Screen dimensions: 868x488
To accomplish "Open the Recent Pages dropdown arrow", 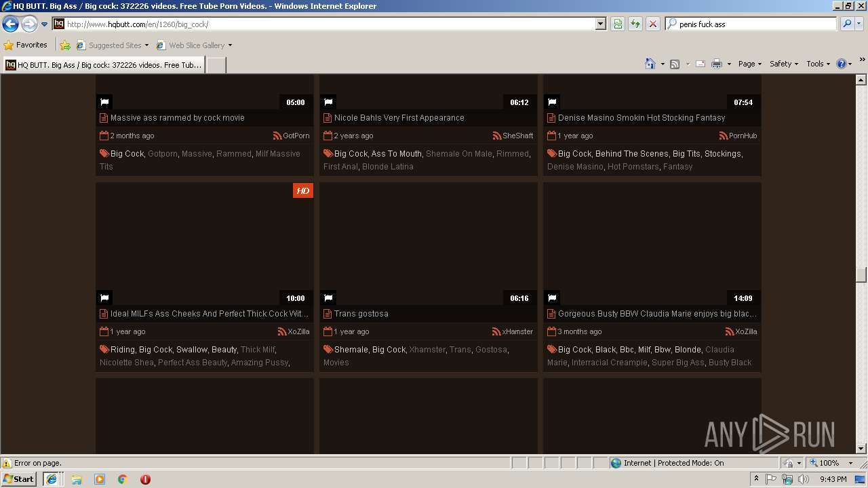I will [x=45, y=24].
